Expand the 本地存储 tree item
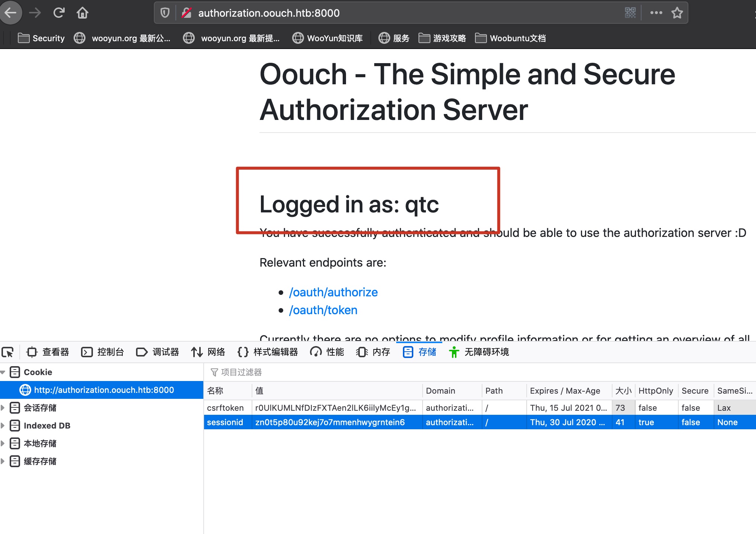Viewport: 756px width, 534px height. pyautogui.click(x=3, y=443)
